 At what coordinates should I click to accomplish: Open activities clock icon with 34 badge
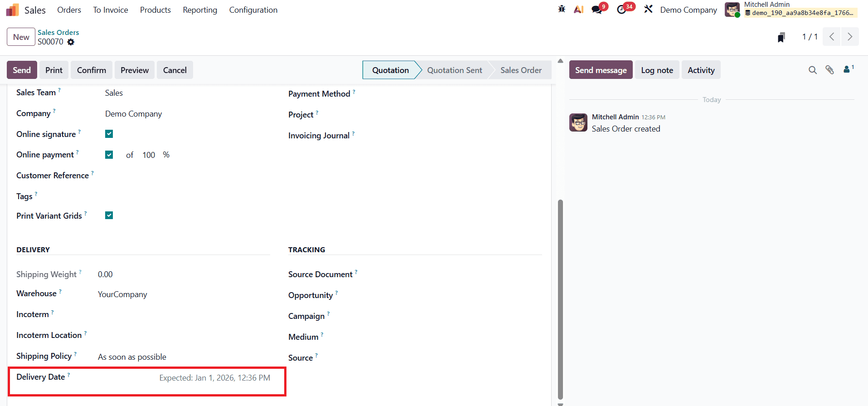point(622,10)
